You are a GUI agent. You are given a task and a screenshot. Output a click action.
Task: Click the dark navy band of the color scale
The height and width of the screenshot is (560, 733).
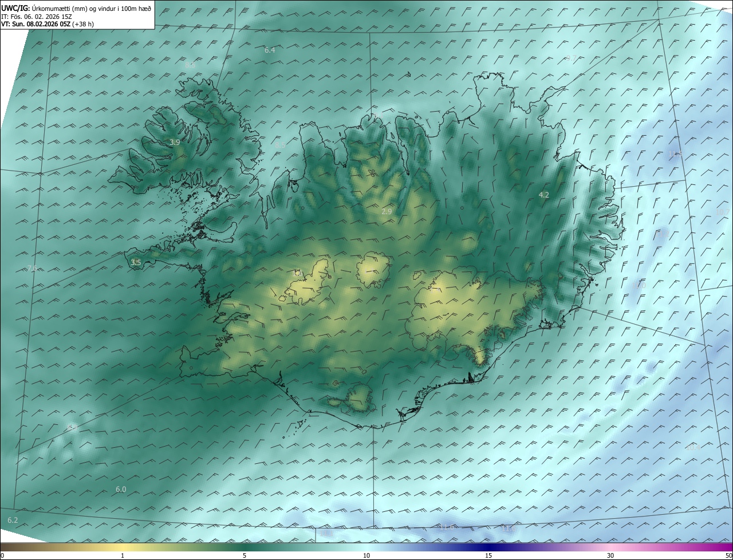tap(488, 547)
